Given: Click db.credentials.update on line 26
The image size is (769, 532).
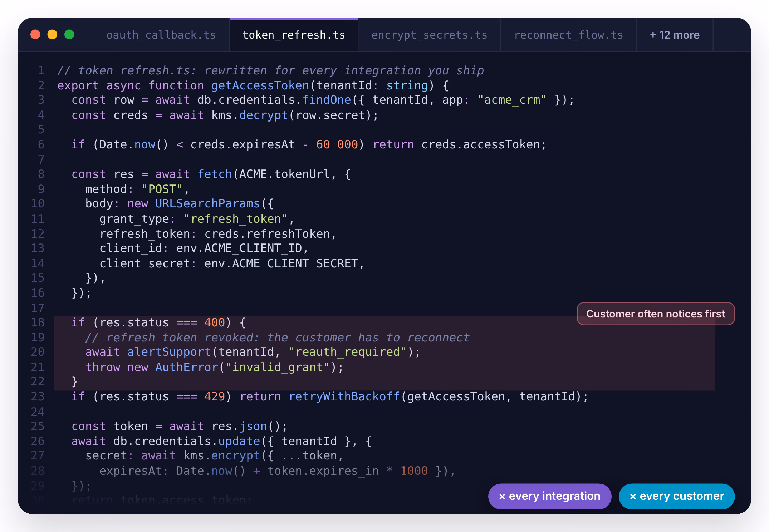Looking at the screenshot, I should (x=187, y=442).
